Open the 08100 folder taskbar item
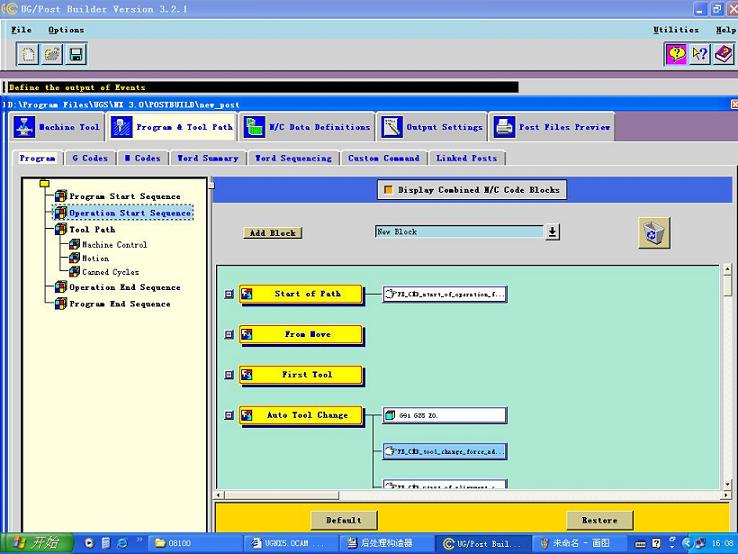 [x=195, y=543]
